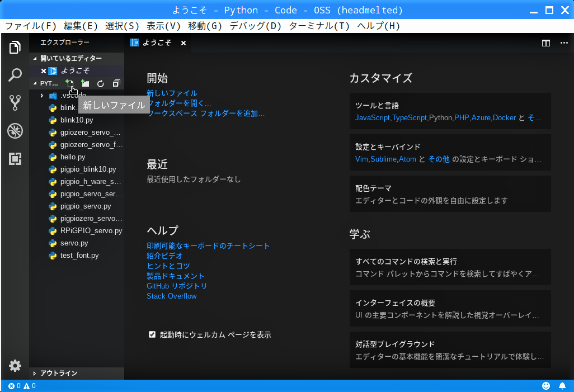Image resolution: width=574 pixels, height=392 pixels.
Task: Open 印刷可能なキーボードのチートシート link
Action: point(208,246)
